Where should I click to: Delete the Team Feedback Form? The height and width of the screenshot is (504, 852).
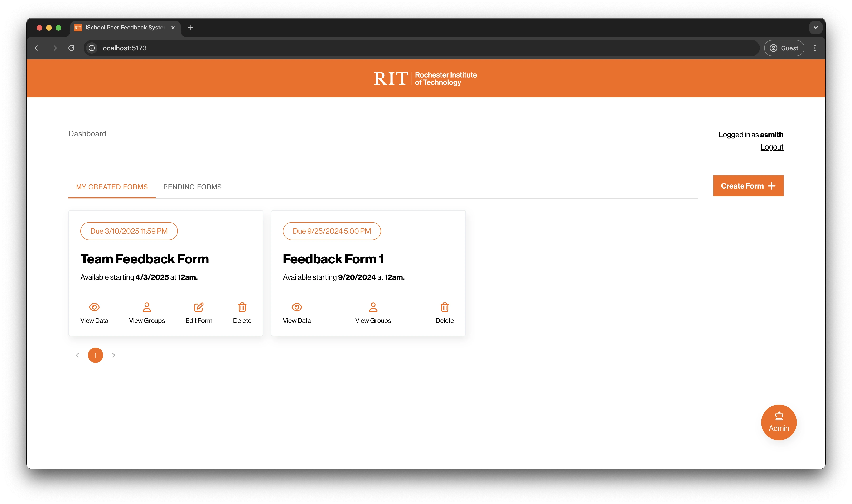pos(242,313)
